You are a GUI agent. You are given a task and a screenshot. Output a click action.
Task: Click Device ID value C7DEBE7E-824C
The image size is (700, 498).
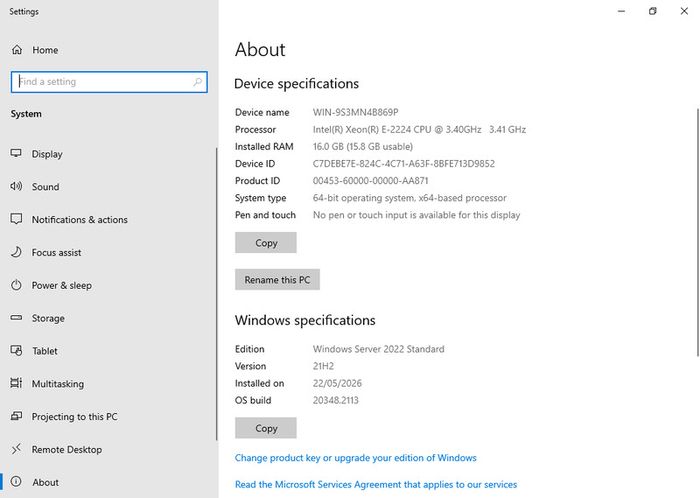coord(404,164)
